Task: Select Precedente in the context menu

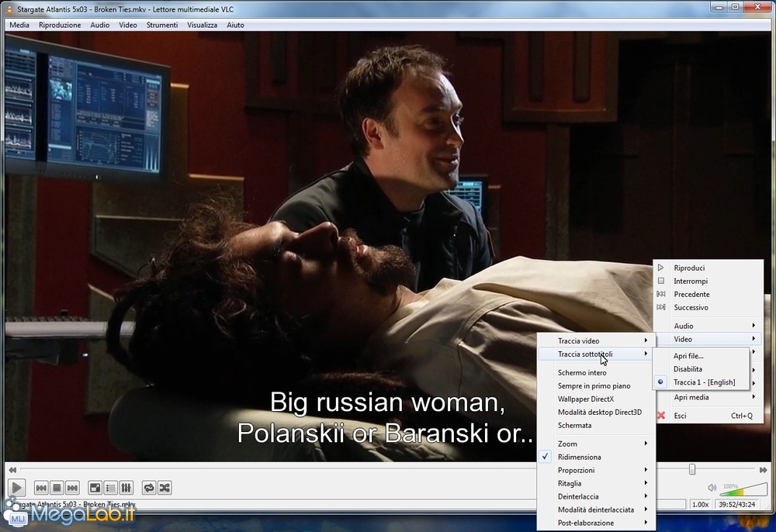Action: [x=708, y=294]
